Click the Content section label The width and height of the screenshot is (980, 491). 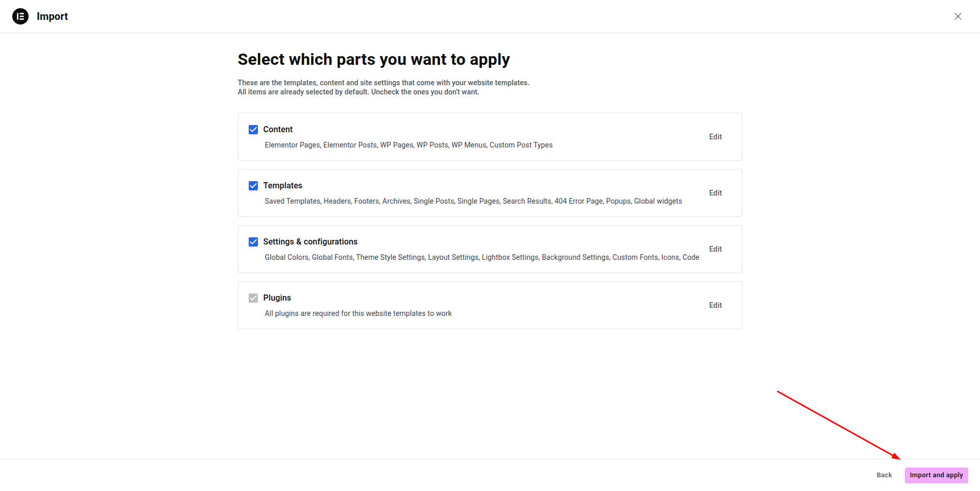(x=278, y=130)
